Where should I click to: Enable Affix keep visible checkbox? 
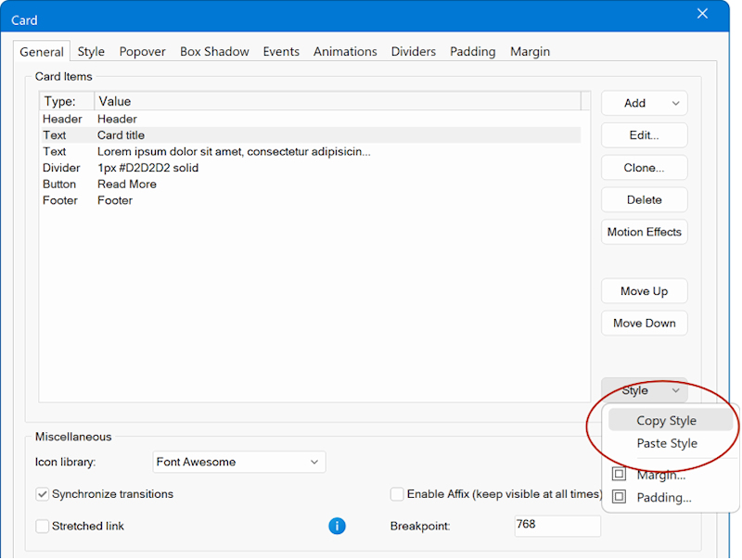click(398, 494)
